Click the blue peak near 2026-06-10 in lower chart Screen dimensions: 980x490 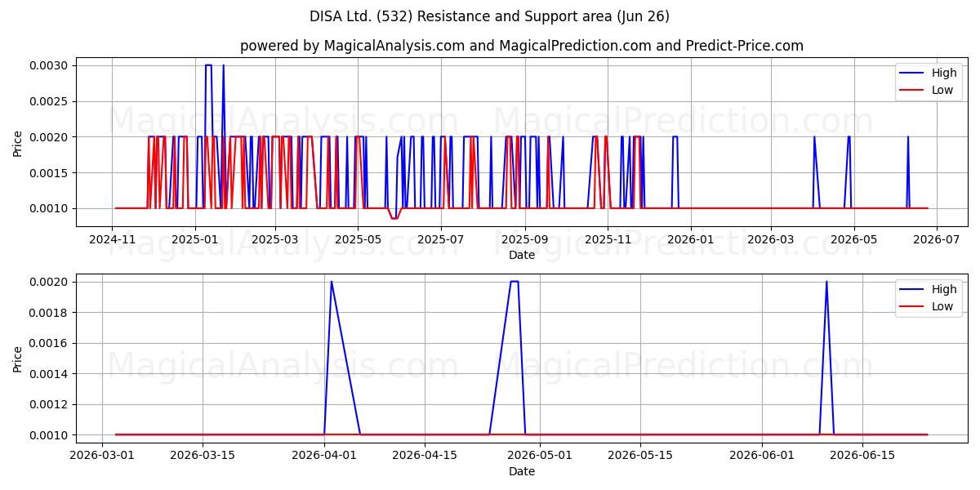[x=826, y=282]
